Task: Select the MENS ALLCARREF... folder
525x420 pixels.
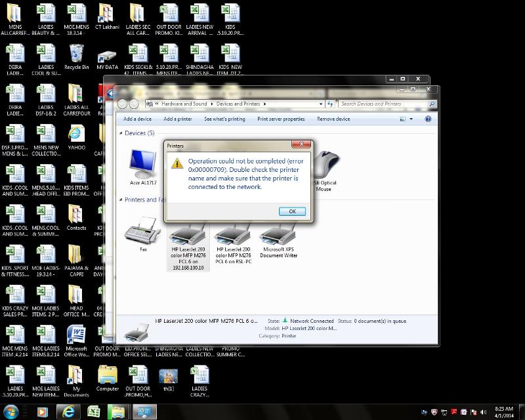Action: (x=15, y=20)
